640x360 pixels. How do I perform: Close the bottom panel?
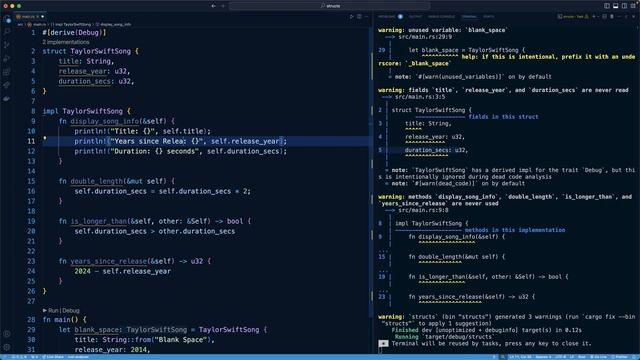633,17
